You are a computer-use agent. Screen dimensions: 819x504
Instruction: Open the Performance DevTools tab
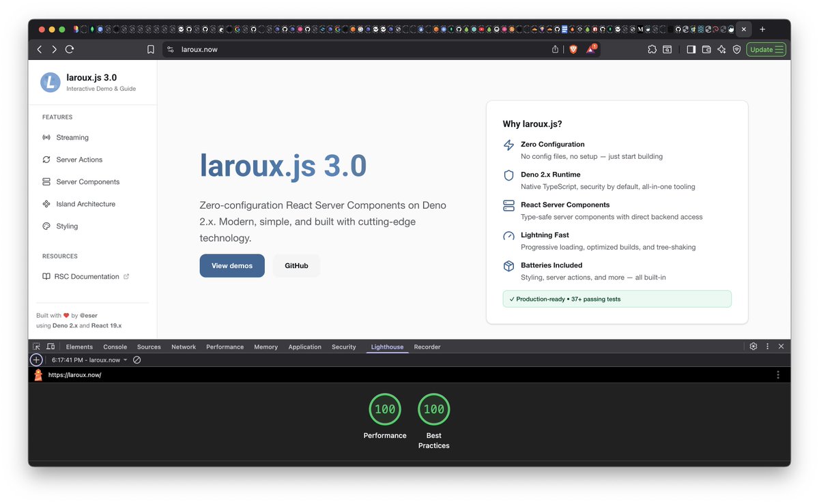tap(225, 346)
